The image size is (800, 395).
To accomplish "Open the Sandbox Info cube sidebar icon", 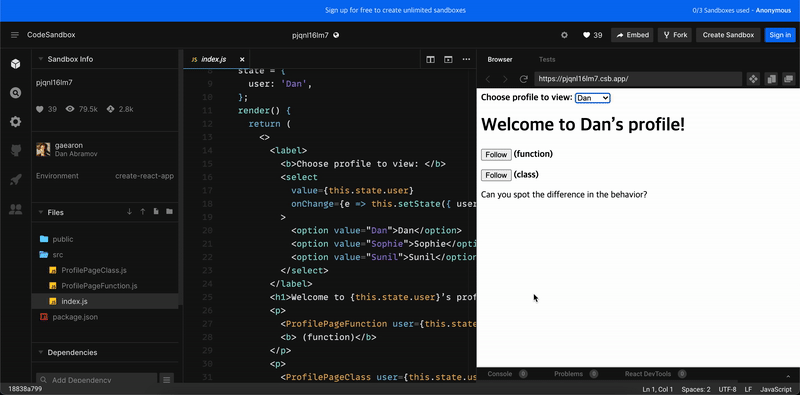I will click(15, 64).
